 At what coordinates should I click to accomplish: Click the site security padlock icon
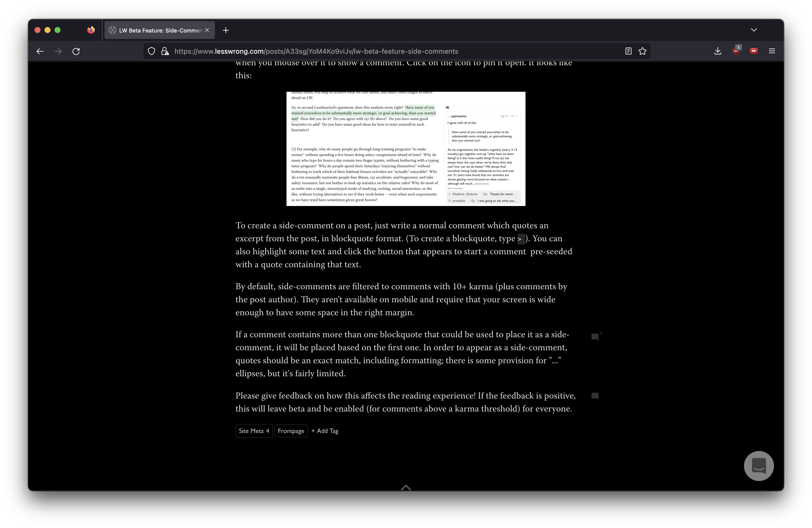pos(165,51)
